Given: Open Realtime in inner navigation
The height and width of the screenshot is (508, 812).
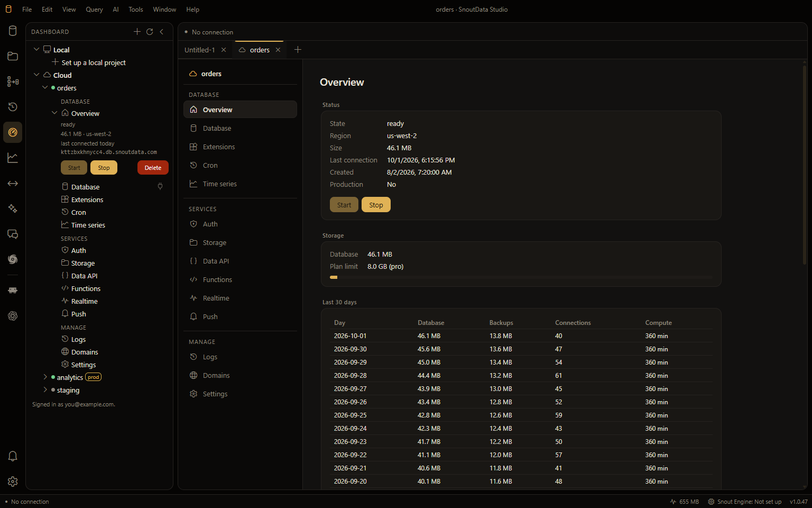Looking at the screenshot, I should tap(240, 298).
